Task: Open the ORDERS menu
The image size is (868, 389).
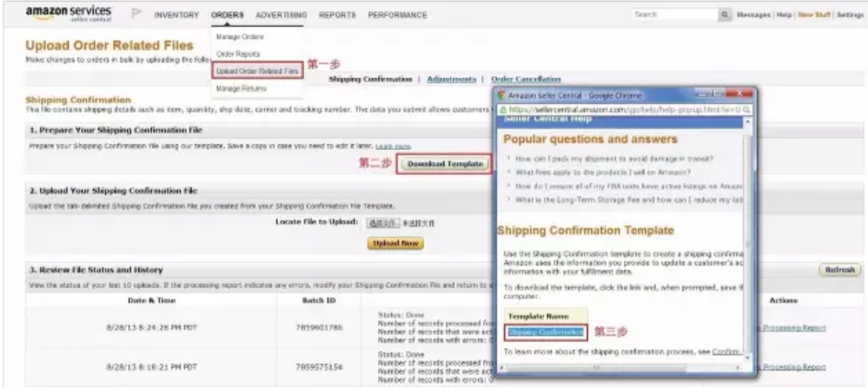Action: 227,16
